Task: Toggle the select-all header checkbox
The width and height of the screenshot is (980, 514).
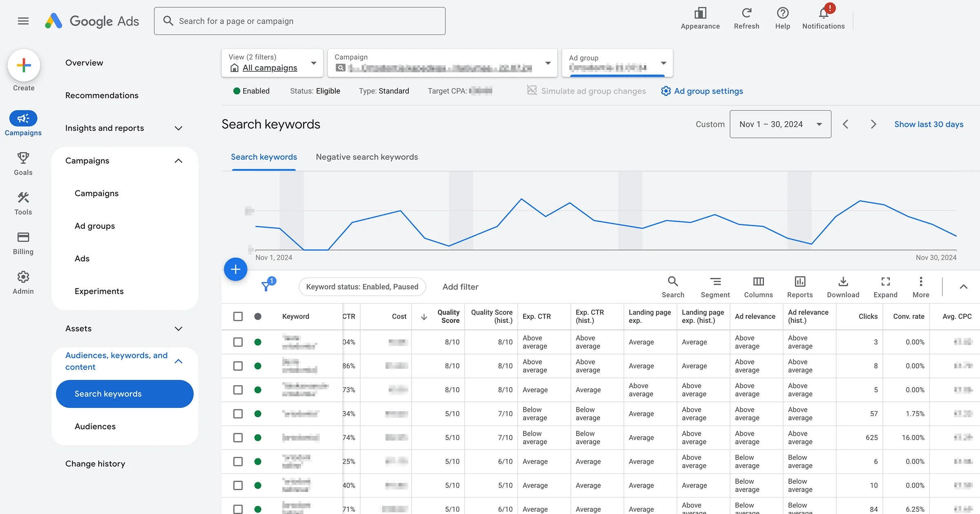Action: [238, 317]
